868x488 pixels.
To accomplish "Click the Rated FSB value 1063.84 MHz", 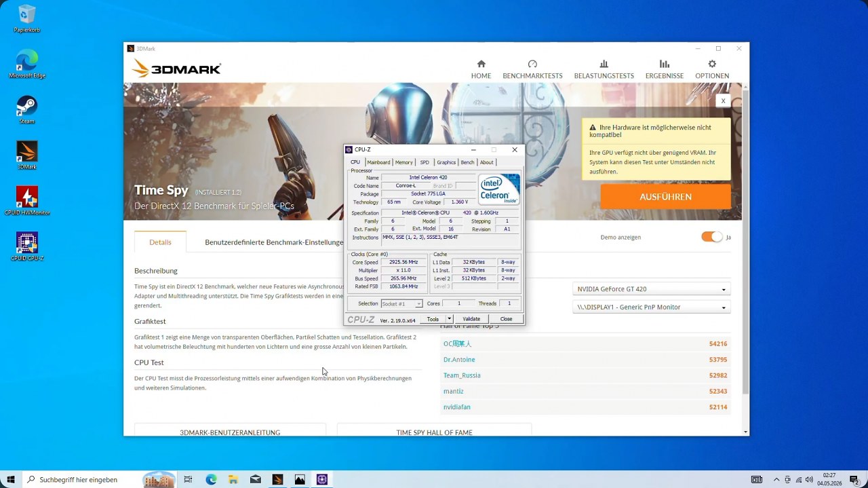I will [403, 286].
